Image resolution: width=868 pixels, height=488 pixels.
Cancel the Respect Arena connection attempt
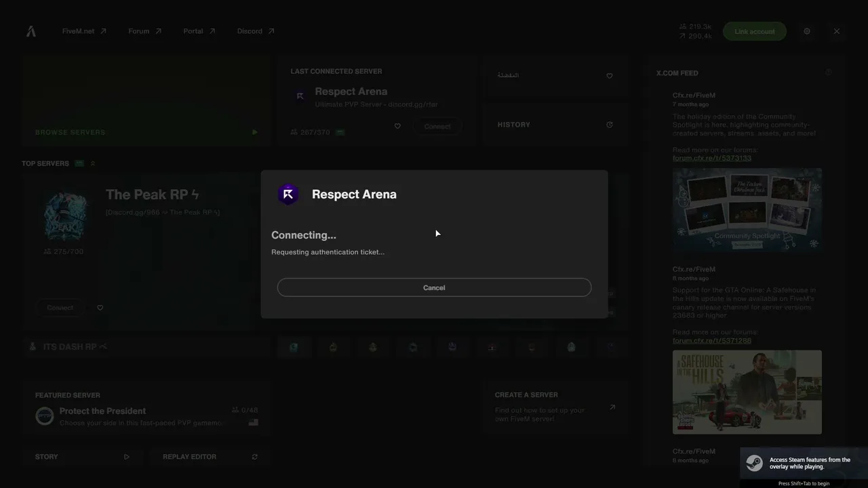[x=434, y=287]
